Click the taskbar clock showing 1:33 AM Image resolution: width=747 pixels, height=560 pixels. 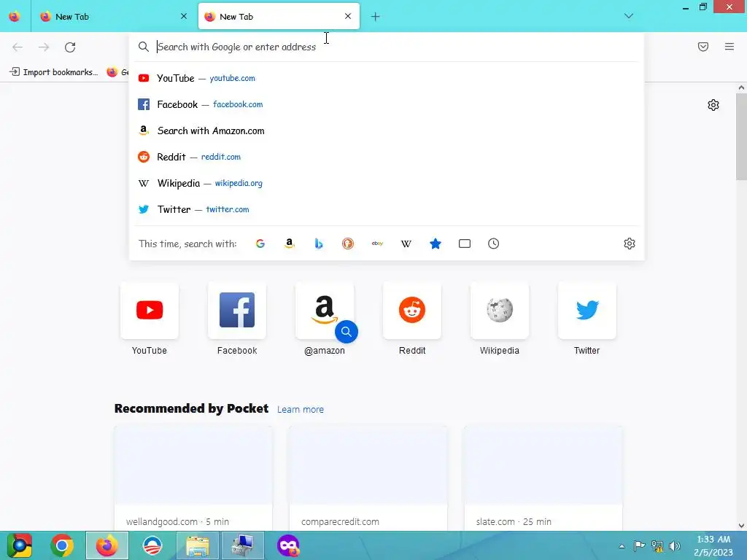click(x=713, y=545)
